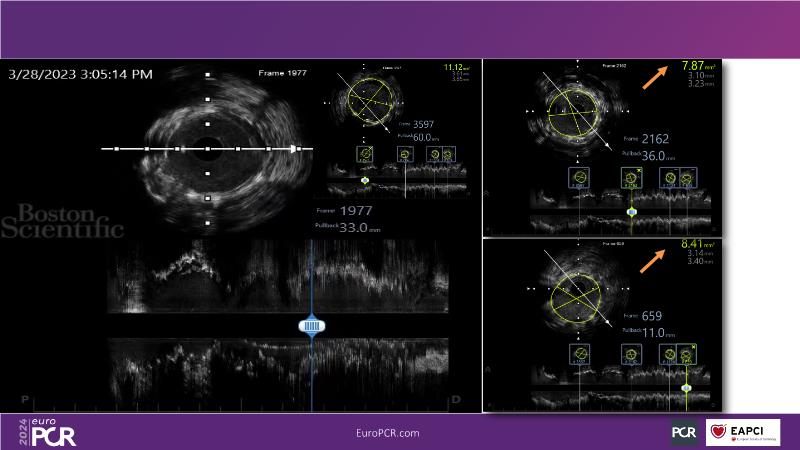Click the scrubber marker in frame 2162 longitudinal view
Viewport: 800px width, 450px height.
point(631,212)
